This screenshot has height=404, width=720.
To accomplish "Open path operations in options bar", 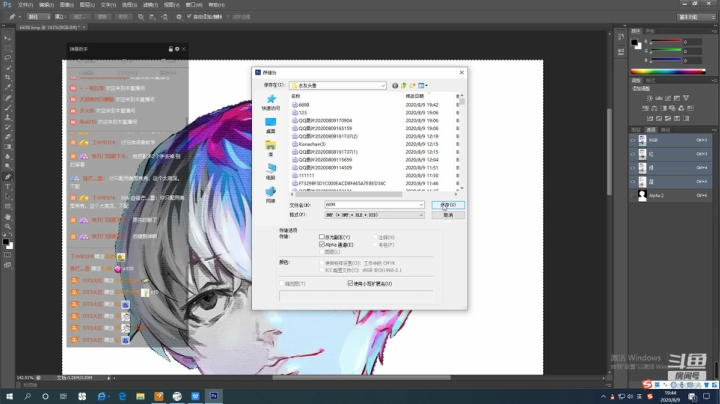I will click(141, 17).
